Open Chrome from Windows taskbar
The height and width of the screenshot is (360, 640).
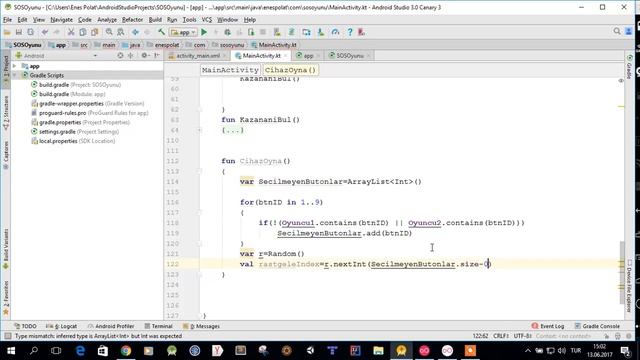(x=126, y=351)
